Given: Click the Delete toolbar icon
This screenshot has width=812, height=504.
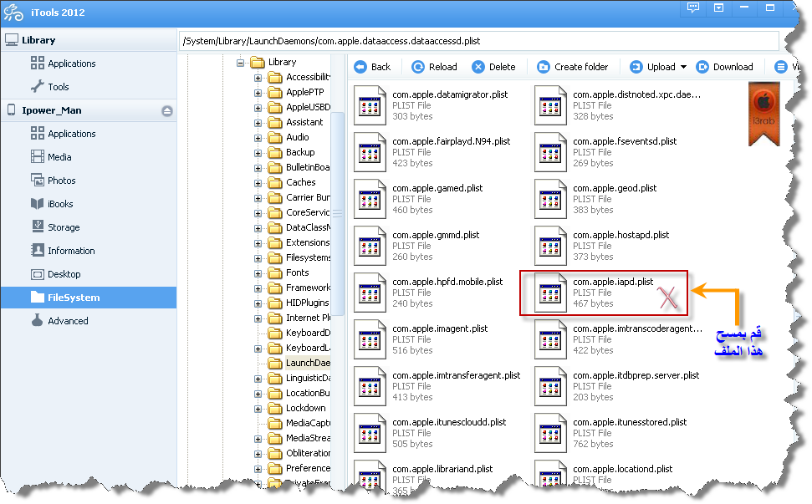Looking at the screenshot, I should (x=478, y=67).
